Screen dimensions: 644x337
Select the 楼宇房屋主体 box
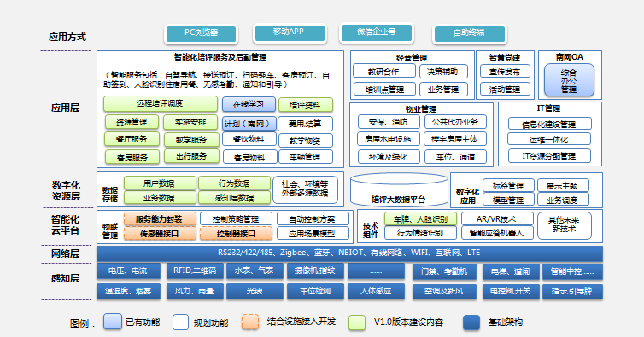pyautogui.click(x=455, y=139)
